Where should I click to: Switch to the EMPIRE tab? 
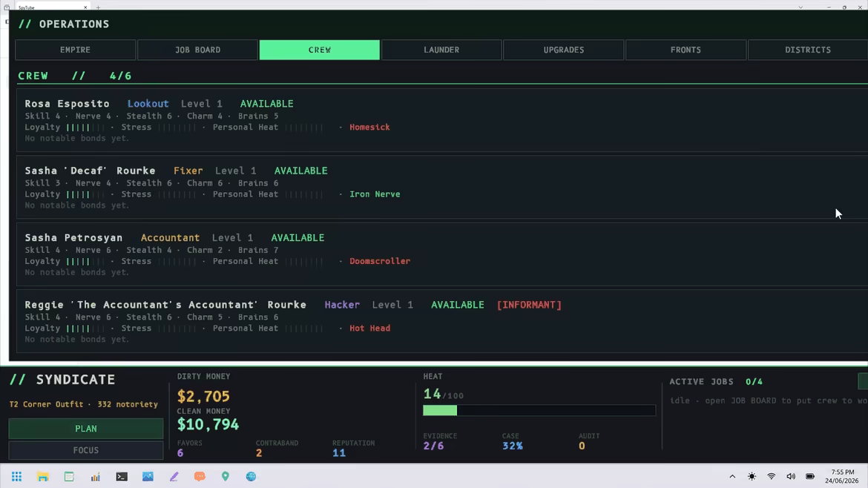tap(75, 50)
